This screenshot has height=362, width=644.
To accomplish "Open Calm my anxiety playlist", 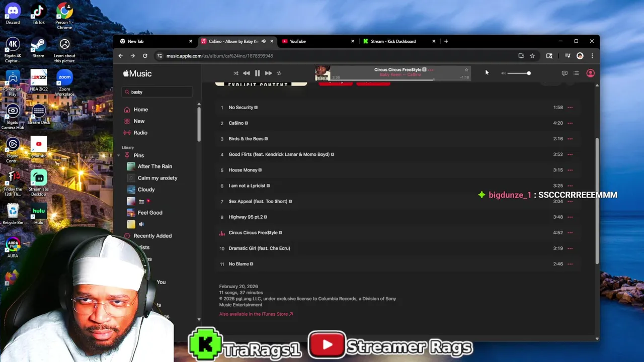I will pyautogui.click(x=157, y=178).
